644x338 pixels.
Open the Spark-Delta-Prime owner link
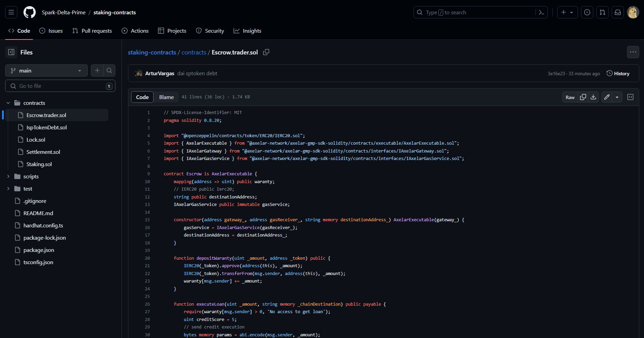(x=64, y=12)
